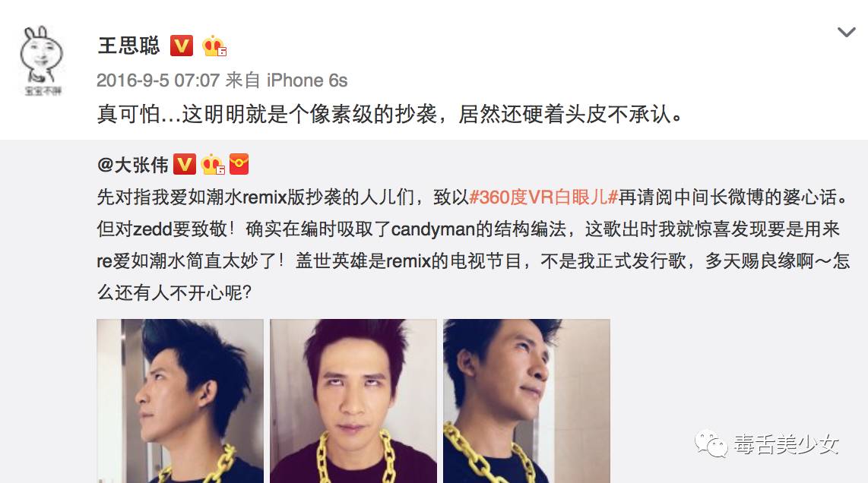Open the post options chevron menu
This screenshot has height=483, width=868.
(x=847, y=33)
